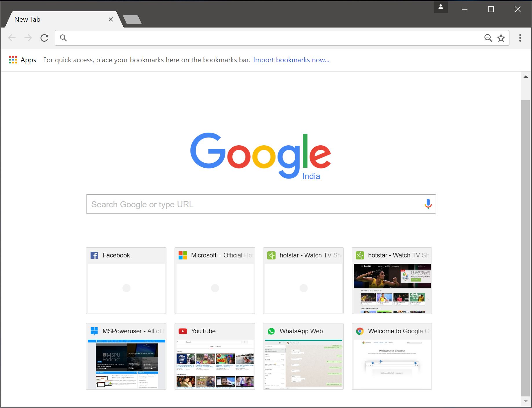The width and height of the screenshot is (532, 408).
Task: Click inside the Google search box
Action: coord(255,204)
